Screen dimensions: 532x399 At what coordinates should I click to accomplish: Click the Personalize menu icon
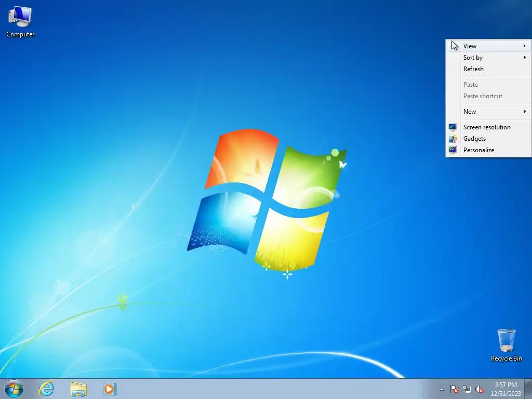[x=453, y=150]
